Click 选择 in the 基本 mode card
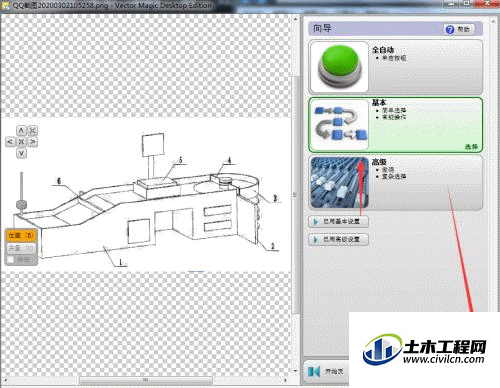Viewport: 500px width, 388px height. tap(471, 147)
